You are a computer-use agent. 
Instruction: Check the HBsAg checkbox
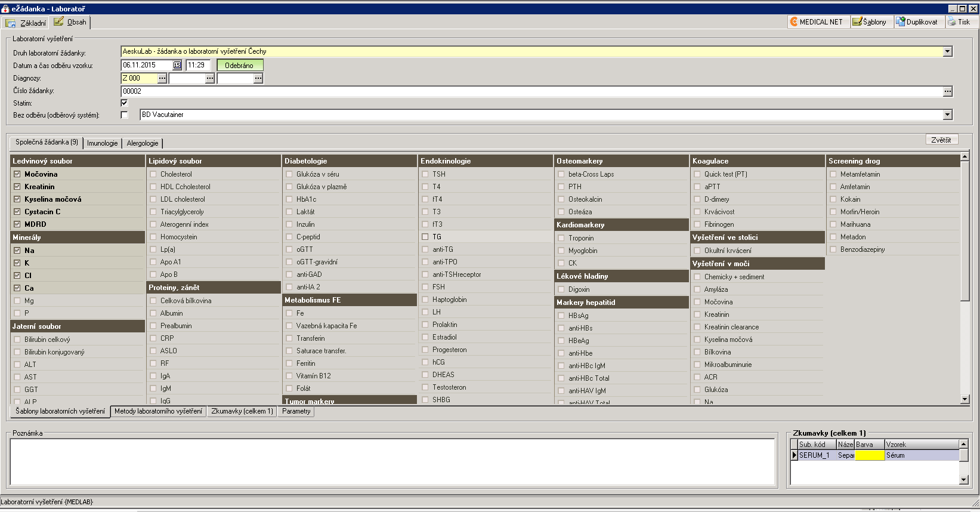(x=561, y=316)
